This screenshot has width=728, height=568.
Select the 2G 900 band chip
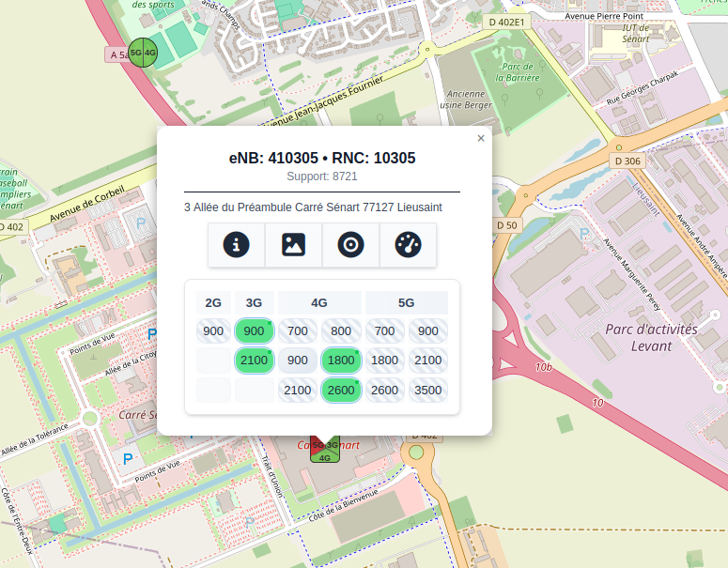213,330
